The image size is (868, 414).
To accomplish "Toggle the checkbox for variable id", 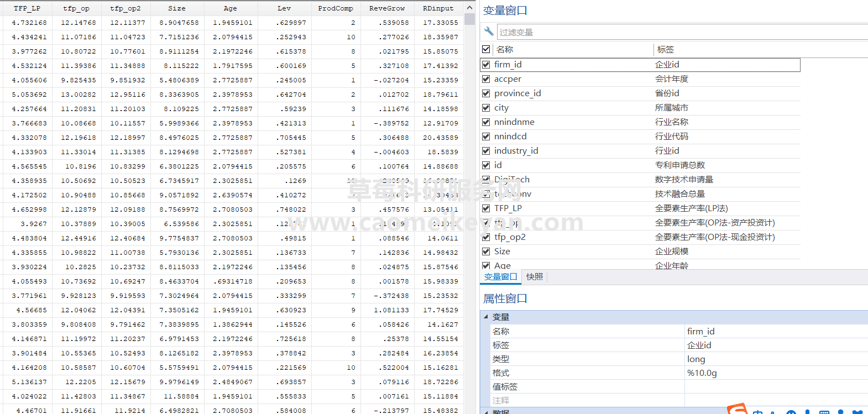I will (x=486, y=165).
